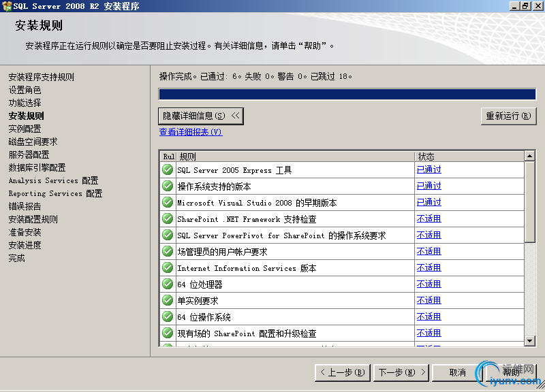Click check icon for 现有场的 SharePoint 配置和升级检查
This screenshot has height=392, width=545.
point(168,333)
